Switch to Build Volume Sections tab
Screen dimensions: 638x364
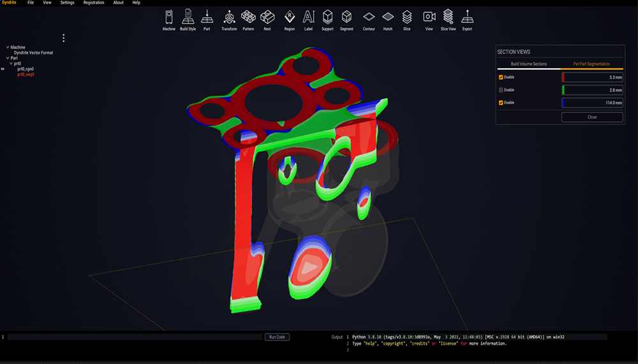tap(528, 64)
